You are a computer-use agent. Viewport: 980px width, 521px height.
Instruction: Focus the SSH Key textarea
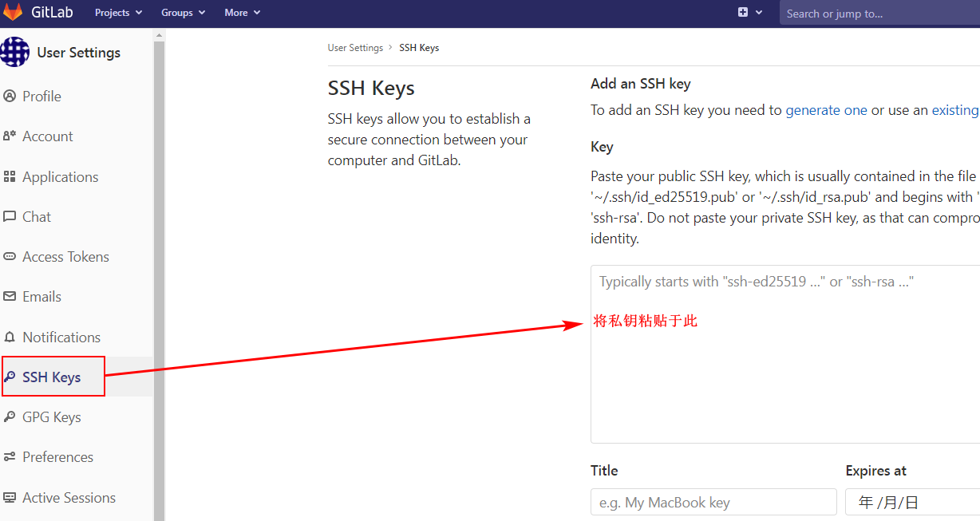(x=785, y=354)
